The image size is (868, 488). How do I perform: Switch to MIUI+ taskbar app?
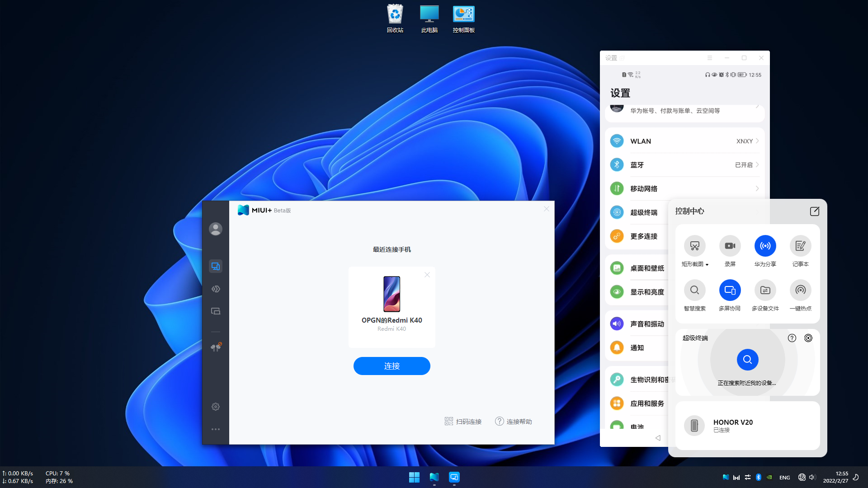[x=434, y=477]
